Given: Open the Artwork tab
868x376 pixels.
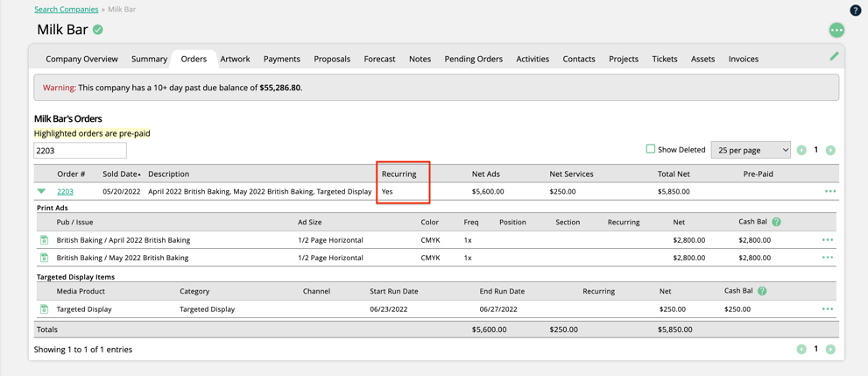Looking at the screenshot, I should [x=236, y=59].
